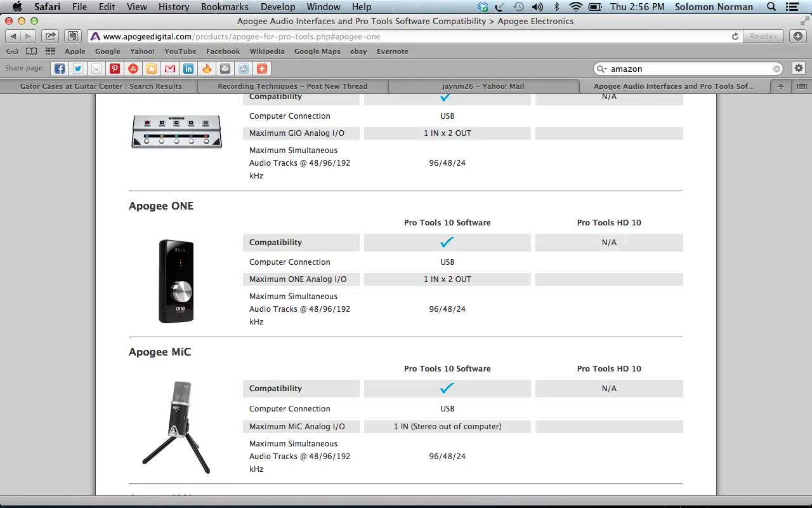This screenshot has width=812, height=508.
Task: Share page on LinkedIn
Action: (x=188, y=69)
